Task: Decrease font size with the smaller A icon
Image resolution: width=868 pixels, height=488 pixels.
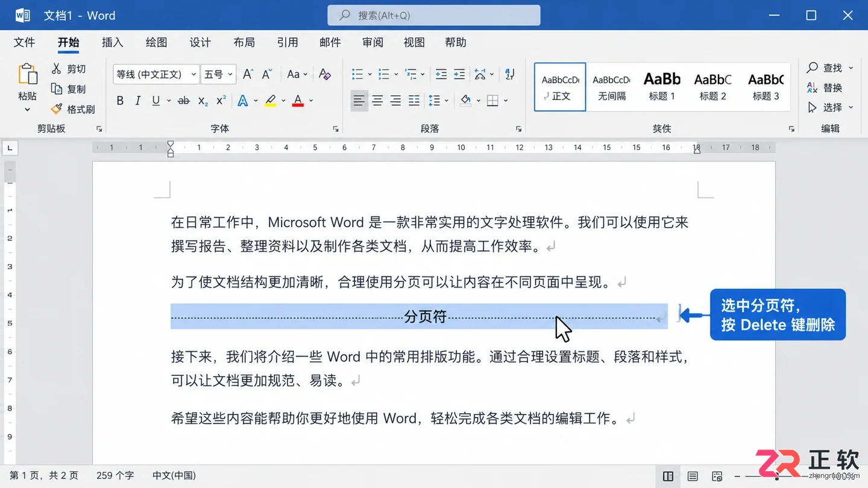Action: point(267,74)
